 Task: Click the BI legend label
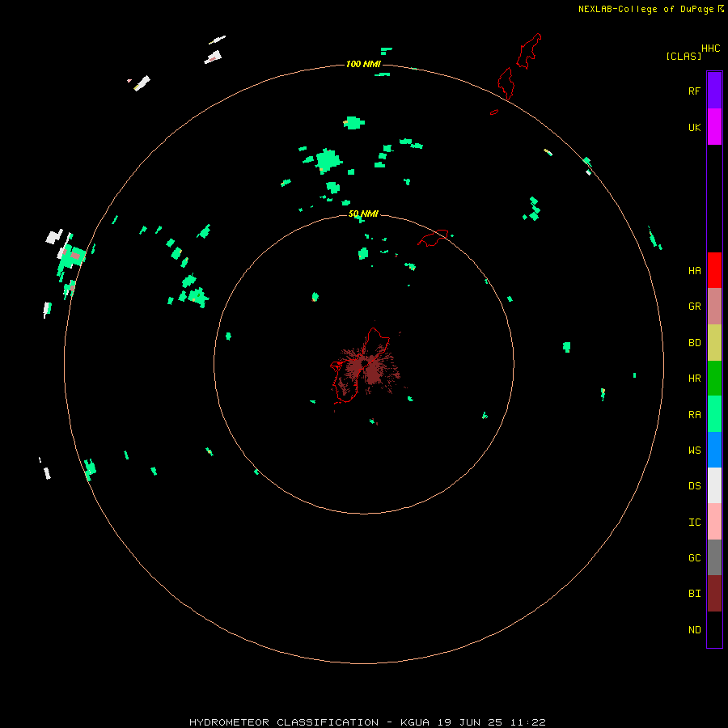tap(694, 594)
